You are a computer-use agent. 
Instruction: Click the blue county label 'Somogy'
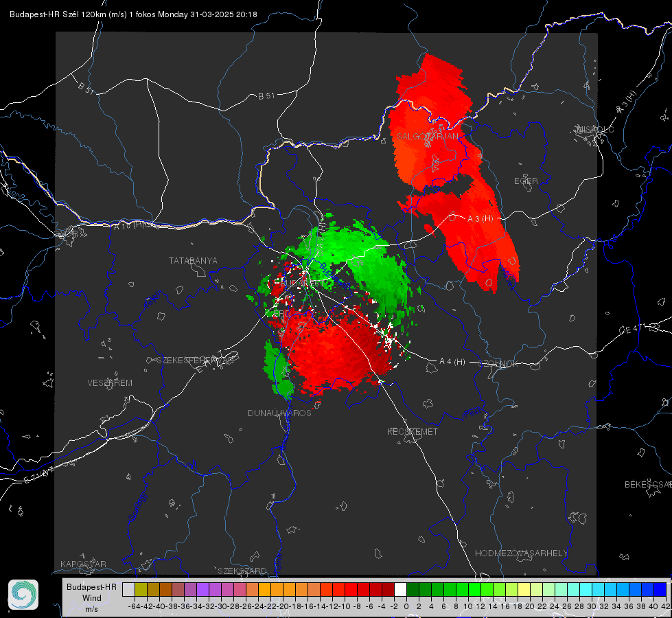(138, 507)
